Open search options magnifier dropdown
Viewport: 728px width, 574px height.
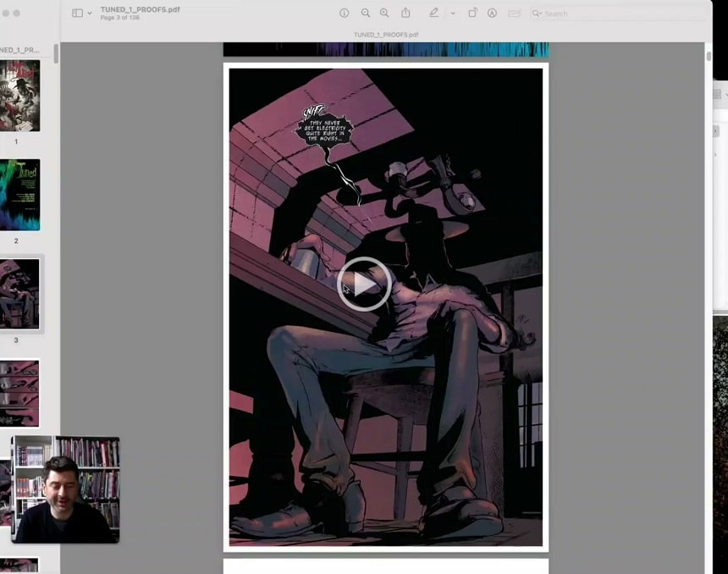point(537,14)
